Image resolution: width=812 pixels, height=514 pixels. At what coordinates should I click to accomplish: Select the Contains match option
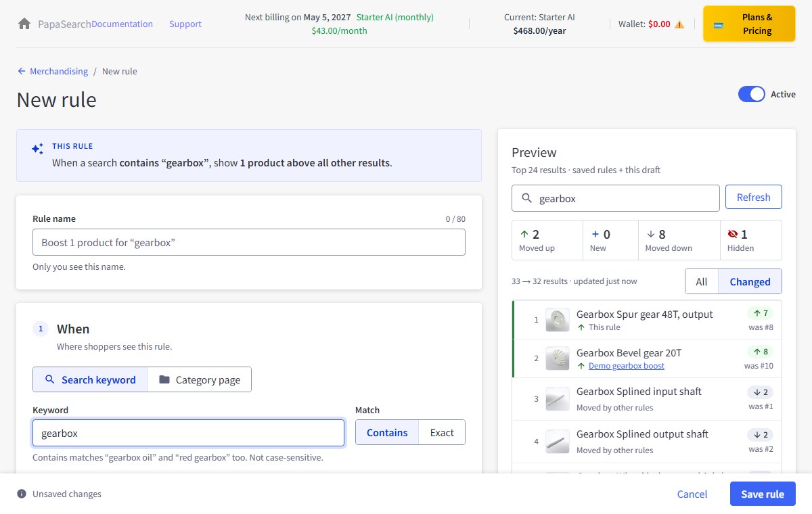click(x=387, y=433)
